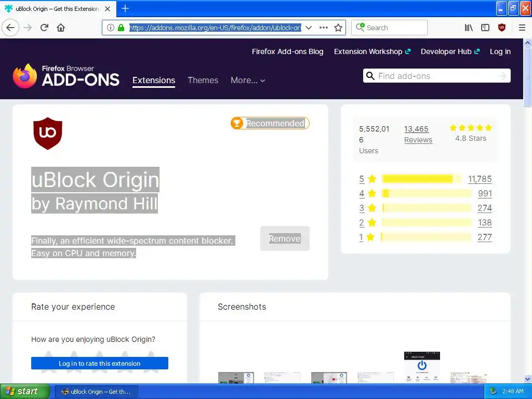Open the Extension Workshop link
The width and height of the screenshot is (532, 399).
(x=372, y=51)
